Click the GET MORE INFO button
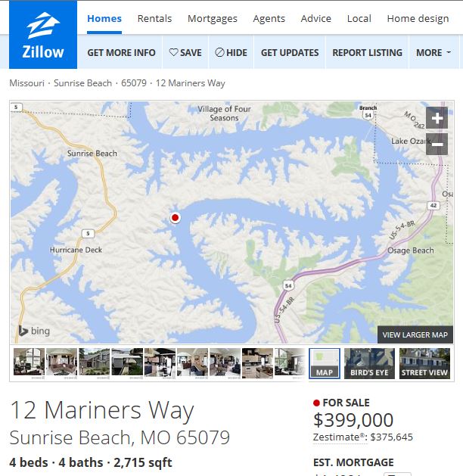The height and width of the screenshot is (476, 463). [121, 52]
